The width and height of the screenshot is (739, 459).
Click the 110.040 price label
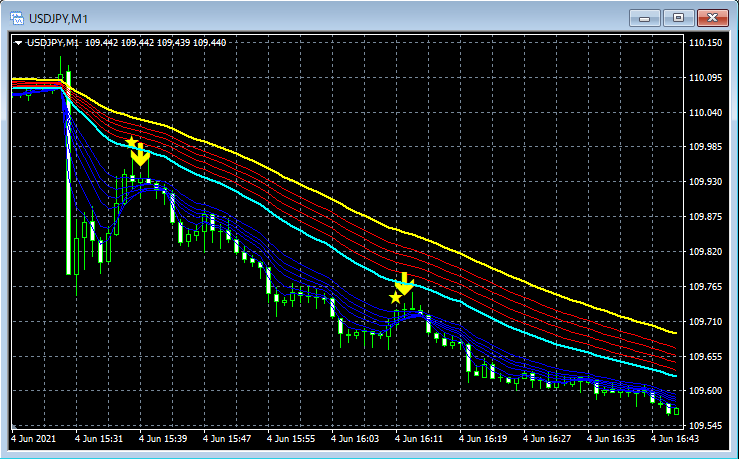pyautogui.click(x=705, y=113)
